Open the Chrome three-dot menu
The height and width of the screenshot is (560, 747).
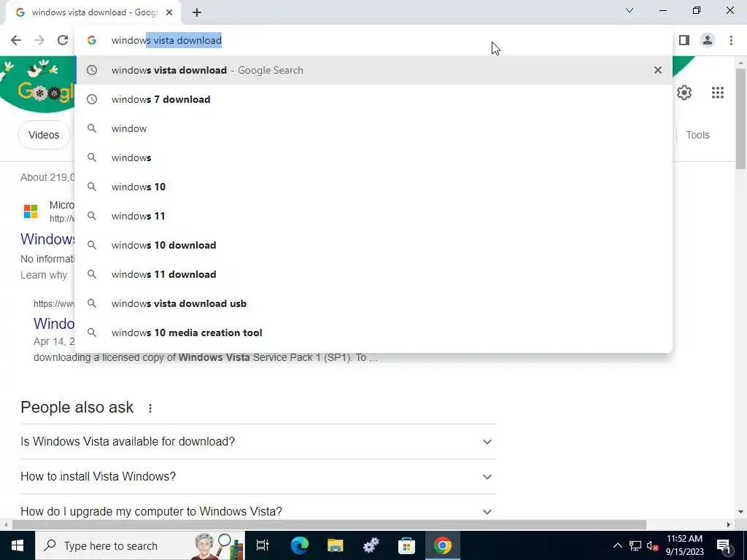pyautogui.click(x=731, y=41)
